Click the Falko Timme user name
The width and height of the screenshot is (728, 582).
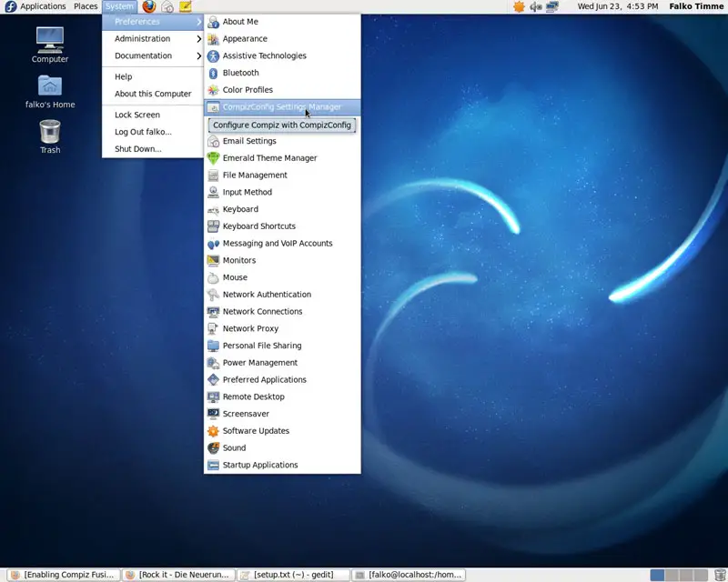pos(696,6)
